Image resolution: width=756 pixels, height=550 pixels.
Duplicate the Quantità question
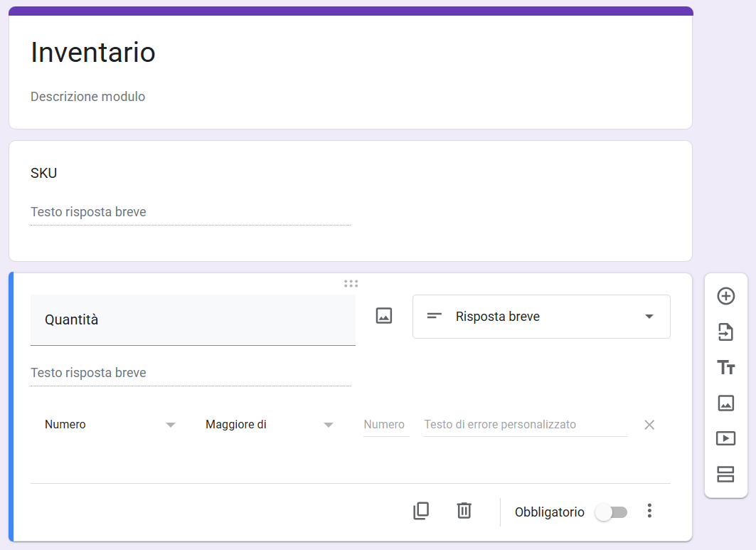[421, 511]
